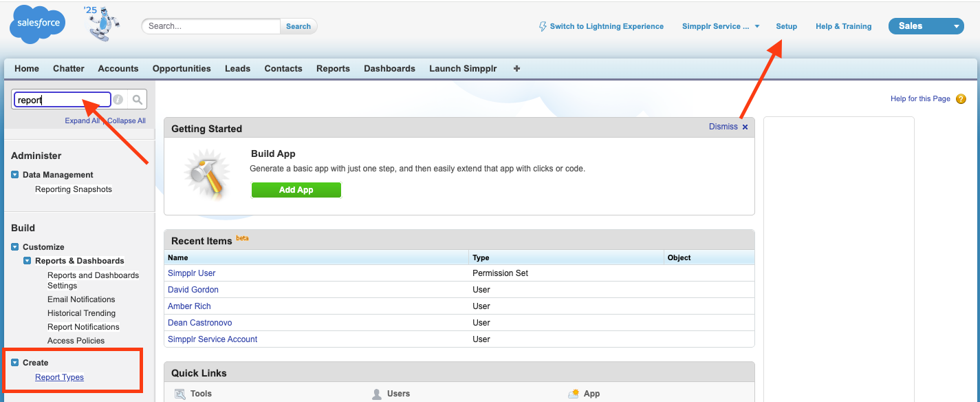The height and width of the screenshot is (402, 980).
Task: Click the info icon in Quick Find box
Action: [118, 100]
